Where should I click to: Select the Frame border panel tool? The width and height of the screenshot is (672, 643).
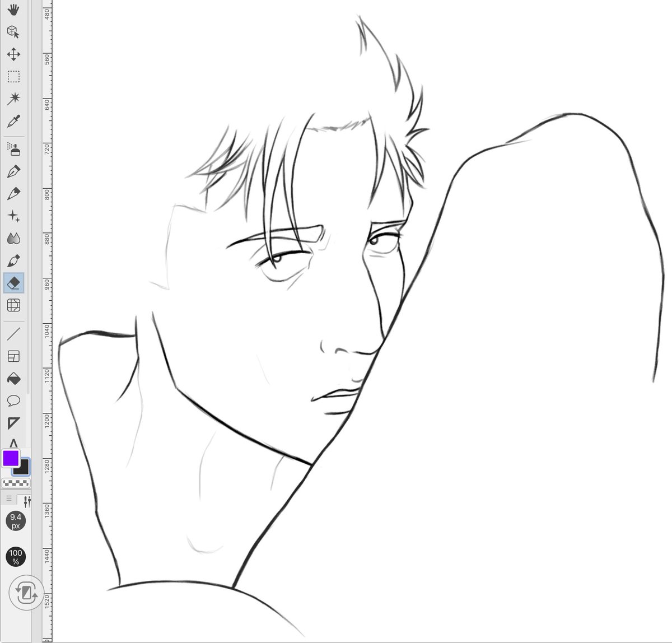pos(14,356)
